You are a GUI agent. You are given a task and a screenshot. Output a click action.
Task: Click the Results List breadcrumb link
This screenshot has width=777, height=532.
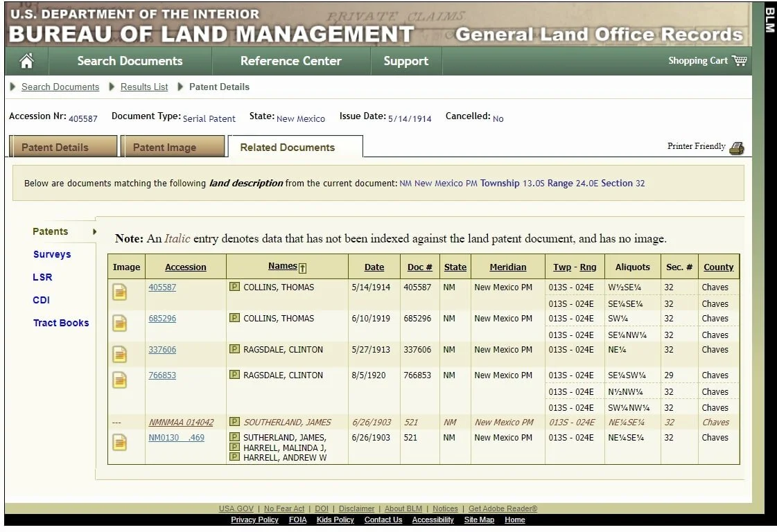(144, 87)
